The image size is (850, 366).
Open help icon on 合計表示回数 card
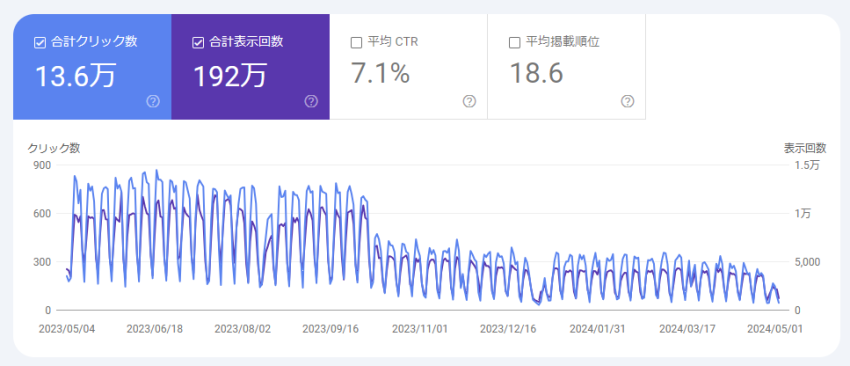(x=311, y=101)
